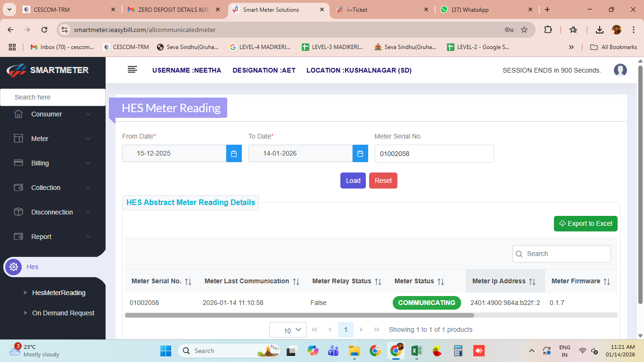The height and width of the screenshot is (362, 644).
Task: Sort by Meter Serial No. column
Action: [x=188, y=281]
